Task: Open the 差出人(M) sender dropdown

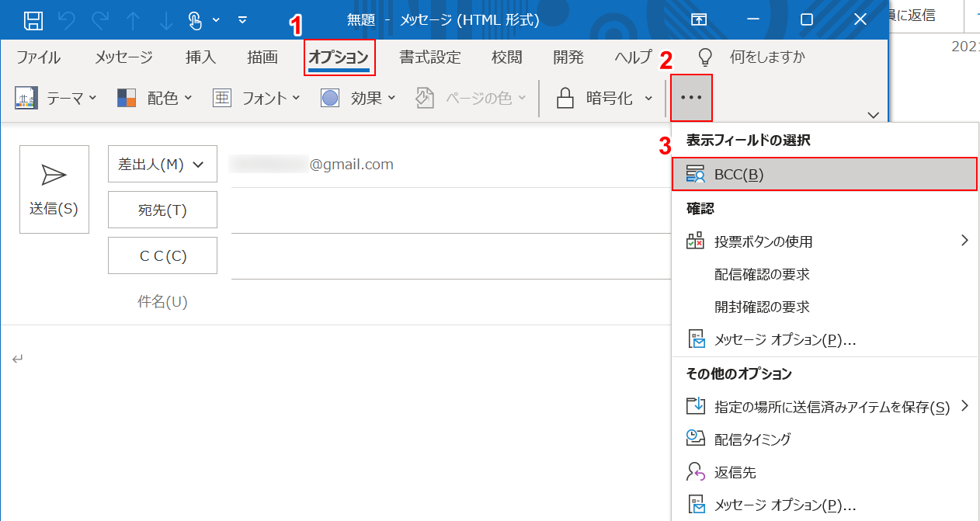Action: [x=162, y=164]
